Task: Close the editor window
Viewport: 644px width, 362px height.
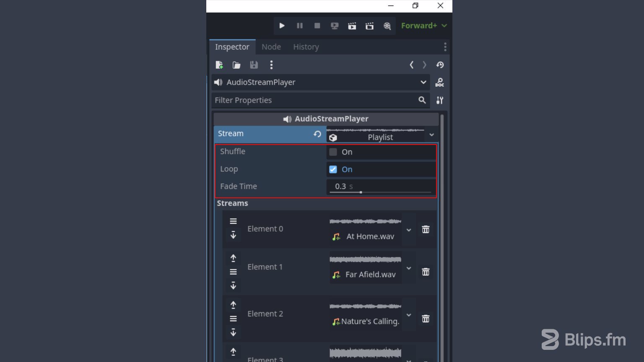Action: point(440,6)
